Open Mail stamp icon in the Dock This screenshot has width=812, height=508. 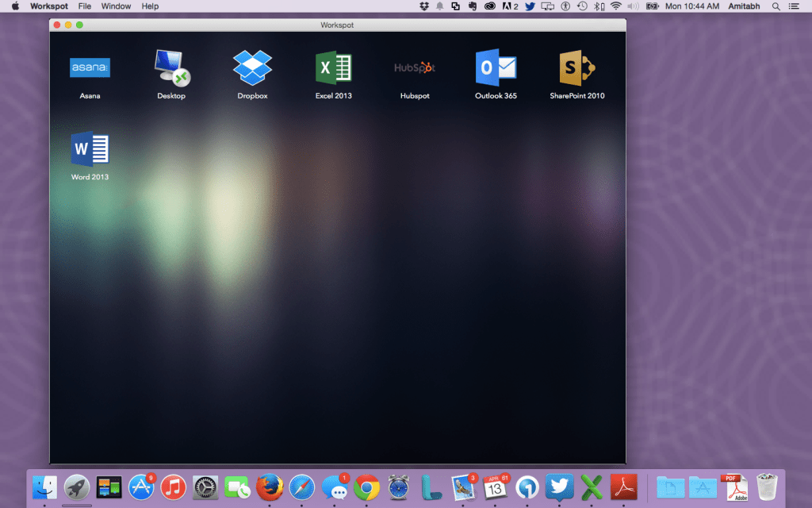tap(463, 487)
